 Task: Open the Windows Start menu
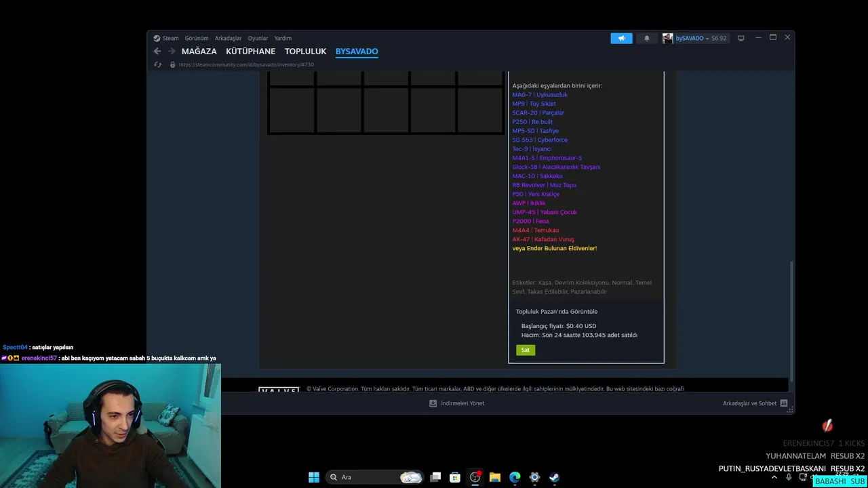click(x=314, y=477)
